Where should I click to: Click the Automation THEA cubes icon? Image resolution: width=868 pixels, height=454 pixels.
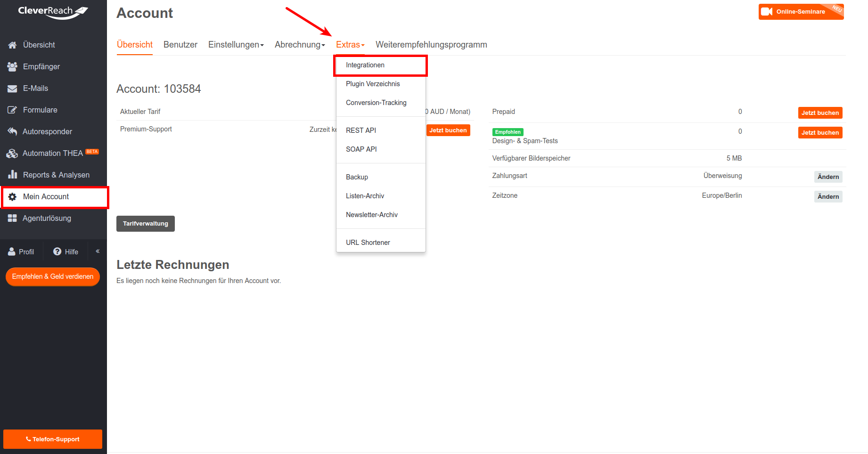click(12, 153)
